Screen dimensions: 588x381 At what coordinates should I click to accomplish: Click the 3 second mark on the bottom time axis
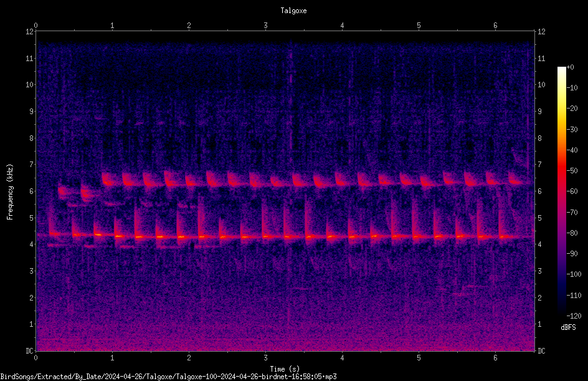click(265, 358)
